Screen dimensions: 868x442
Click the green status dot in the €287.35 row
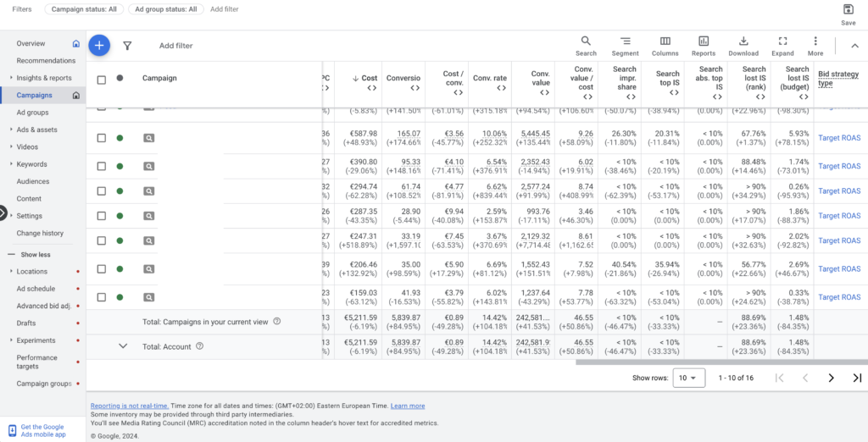(x=120, y=216)
